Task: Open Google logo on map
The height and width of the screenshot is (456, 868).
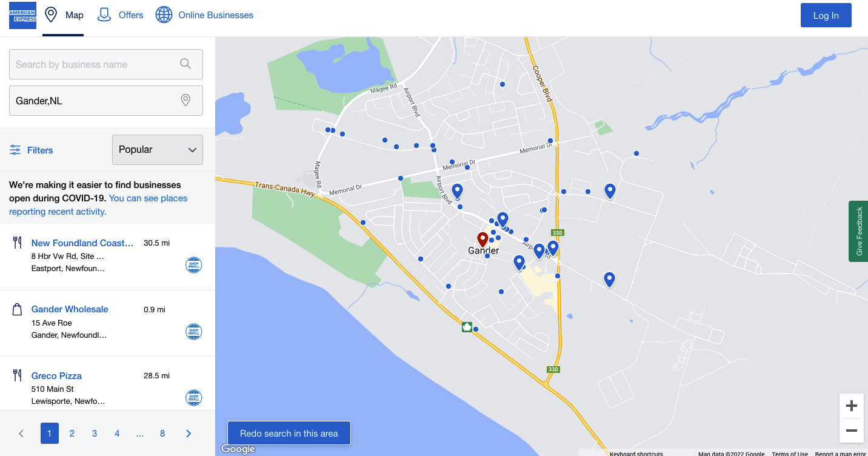Action: 238,449
